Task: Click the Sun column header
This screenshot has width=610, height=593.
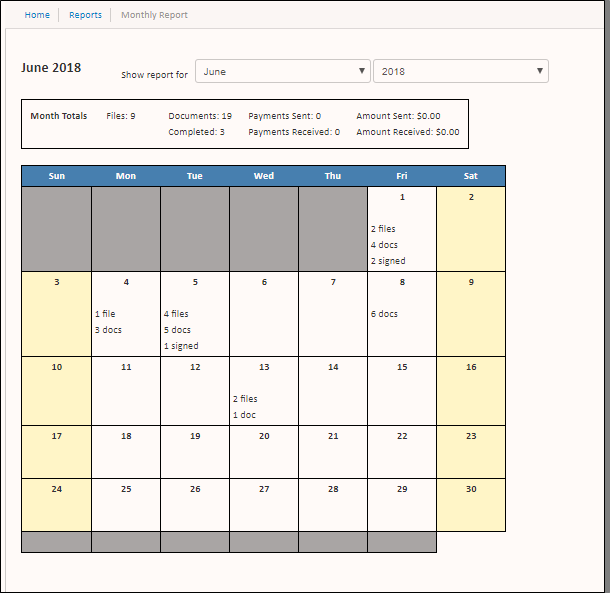Action: (57, 176)
